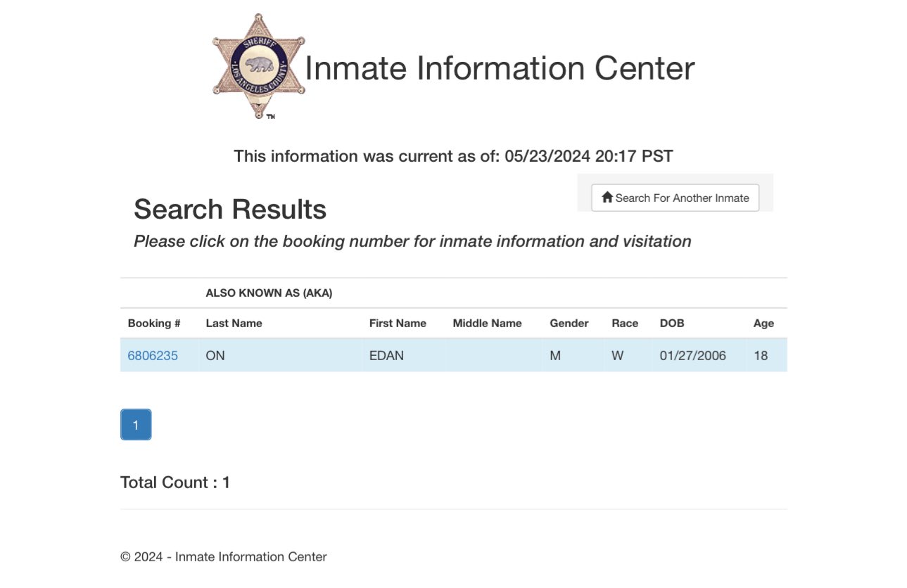The width and height of the screenshot is (907, 588).
Task: Click the home icon in the search button
Action: coord(607,198)
